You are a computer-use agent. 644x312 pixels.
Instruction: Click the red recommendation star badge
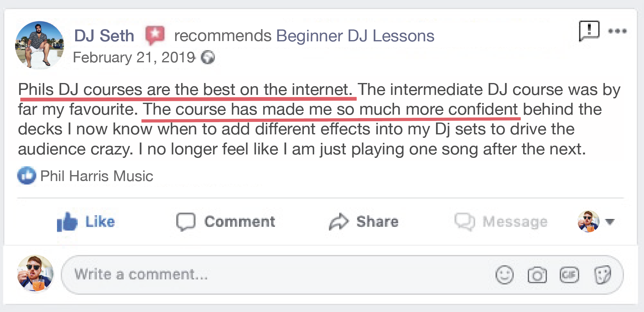click(x=155, y=35)
